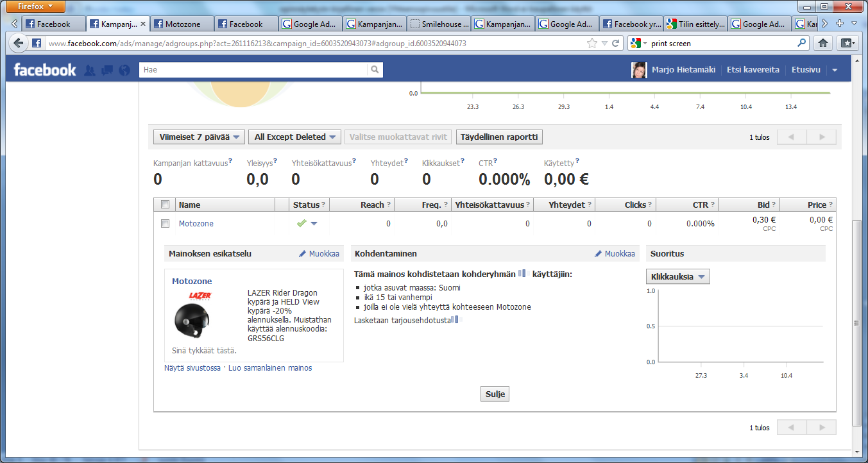Open notifications globe icon
This screenshot has width=868, height=463.
coord(124,71)
